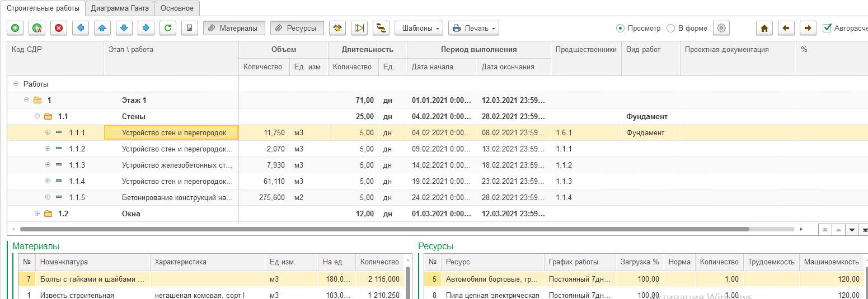Click the blue up arrow move button

[102, 28]
